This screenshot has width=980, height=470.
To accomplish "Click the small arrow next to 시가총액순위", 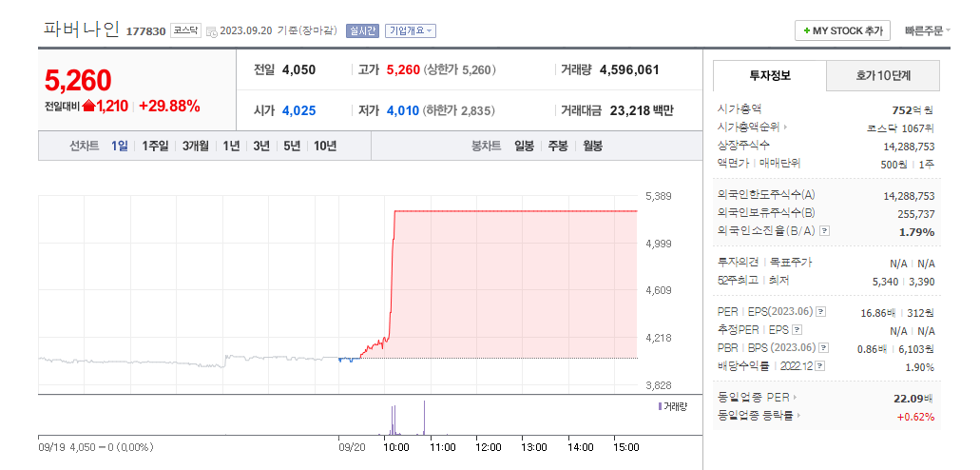I will 785,127.
